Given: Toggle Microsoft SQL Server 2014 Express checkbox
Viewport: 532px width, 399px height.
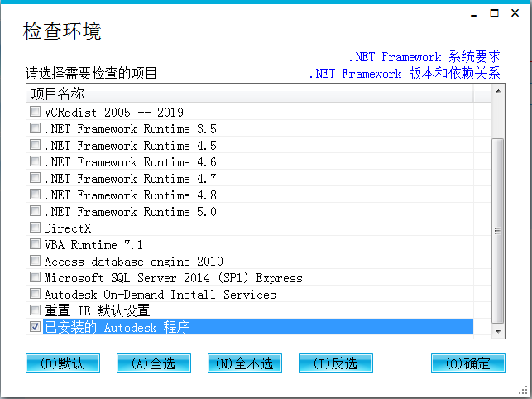Looking at the screenshot, I should coord(35,277).
